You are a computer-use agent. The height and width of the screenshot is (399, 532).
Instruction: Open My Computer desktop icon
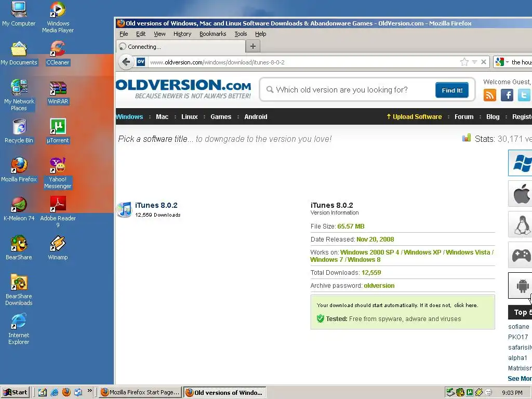point(19,14)
